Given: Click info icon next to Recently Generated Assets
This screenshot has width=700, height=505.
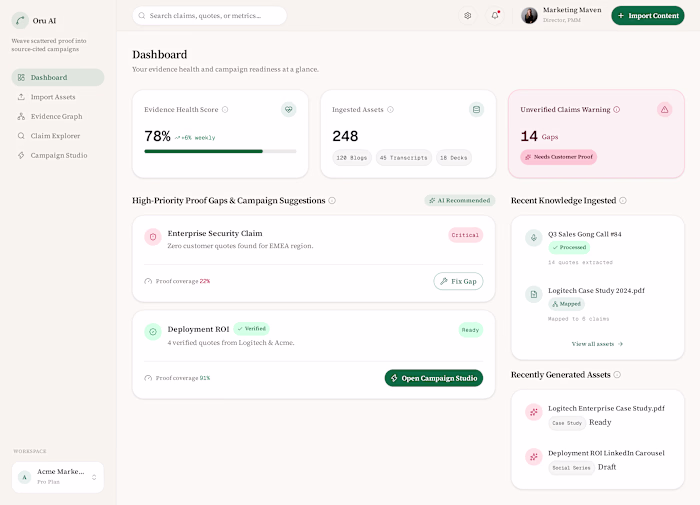Looking at the screenshot, I should click(x=617, y=375).
